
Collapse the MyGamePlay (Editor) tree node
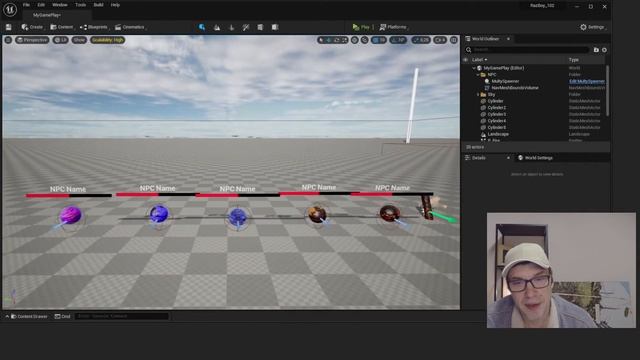coord(474,68)
